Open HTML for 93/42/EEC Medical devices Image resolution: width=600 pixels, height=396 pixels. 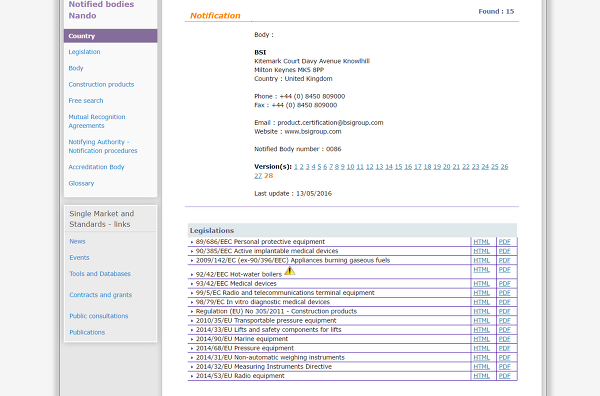pyautogui.click(x=481, y=284)
